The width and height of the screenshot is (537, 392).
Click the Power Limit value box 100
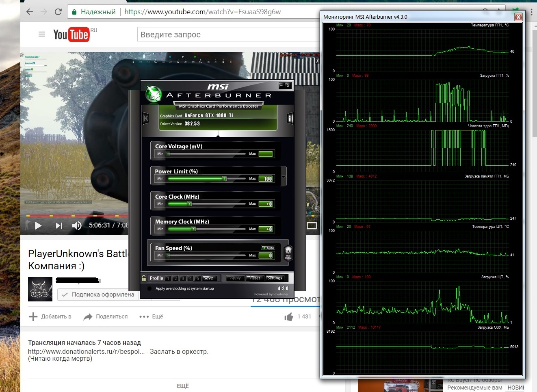point(266,179)
